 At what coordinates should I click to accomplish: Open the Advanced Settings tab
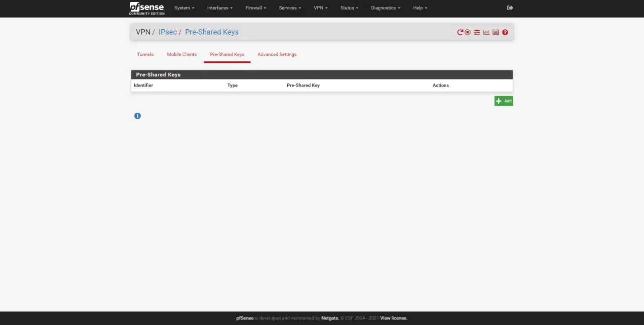coord(277,54)
